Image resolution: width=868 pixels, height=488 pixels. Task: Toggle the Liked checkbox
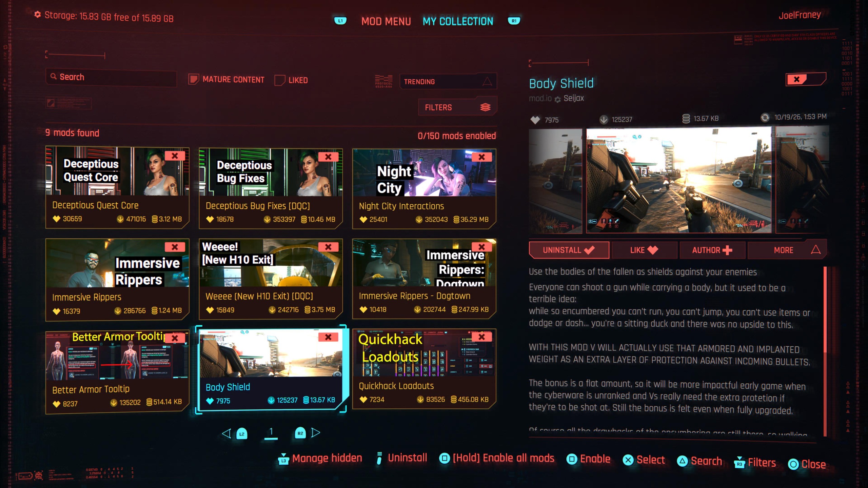(x=280, y=80)
